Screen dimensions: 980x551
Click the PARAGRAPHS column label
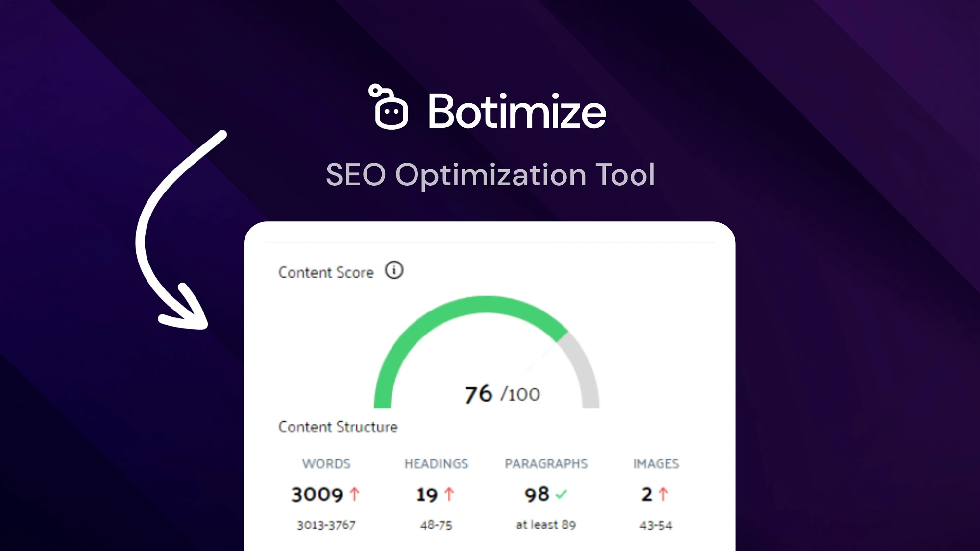coord(546,464)
